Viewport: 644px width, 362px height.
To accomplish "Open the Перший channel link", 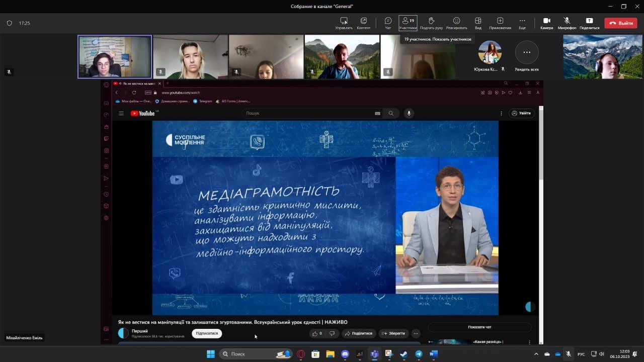I will (x=140, y=331).
